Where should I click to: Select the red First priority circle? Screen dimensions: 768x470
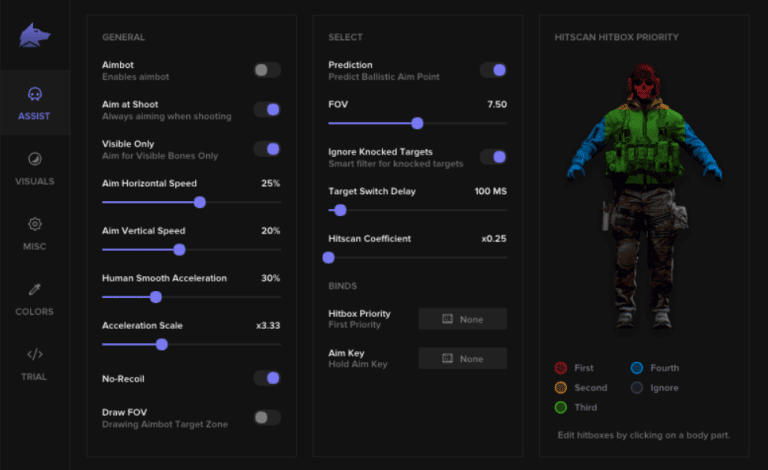tap(561, 368)
